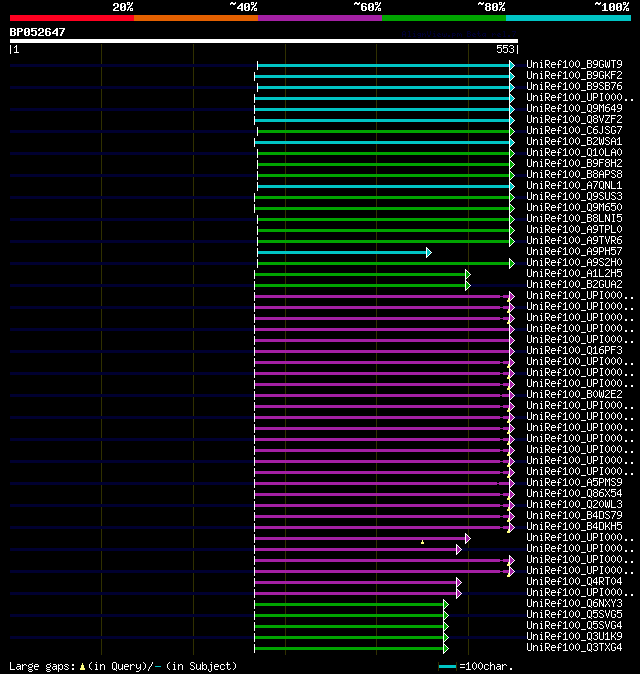The width and height of the screenshot is (640, 674).
Task: Select the UniRef100_A9TVR6 label
Action: click(x=574, y=240)
